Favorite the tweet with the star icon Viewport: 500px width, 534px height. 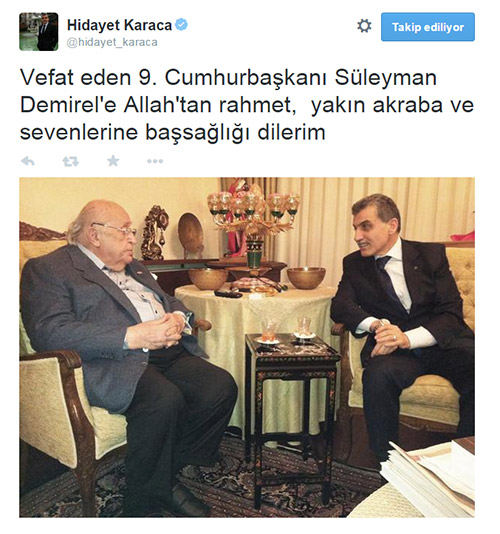pos(113,161)
